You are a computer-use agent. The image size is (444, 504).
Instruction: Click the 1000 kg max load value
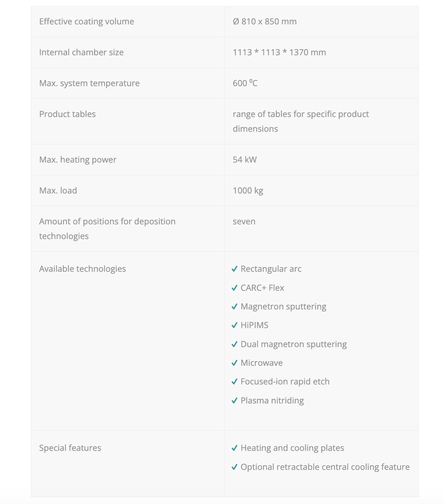(x=248, y=191)
